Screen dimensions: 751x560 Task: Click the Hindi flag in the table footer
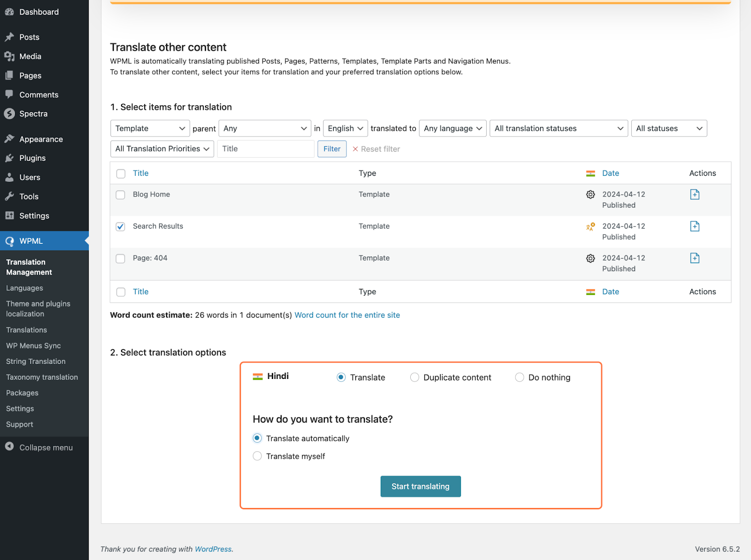coord(590,292)
